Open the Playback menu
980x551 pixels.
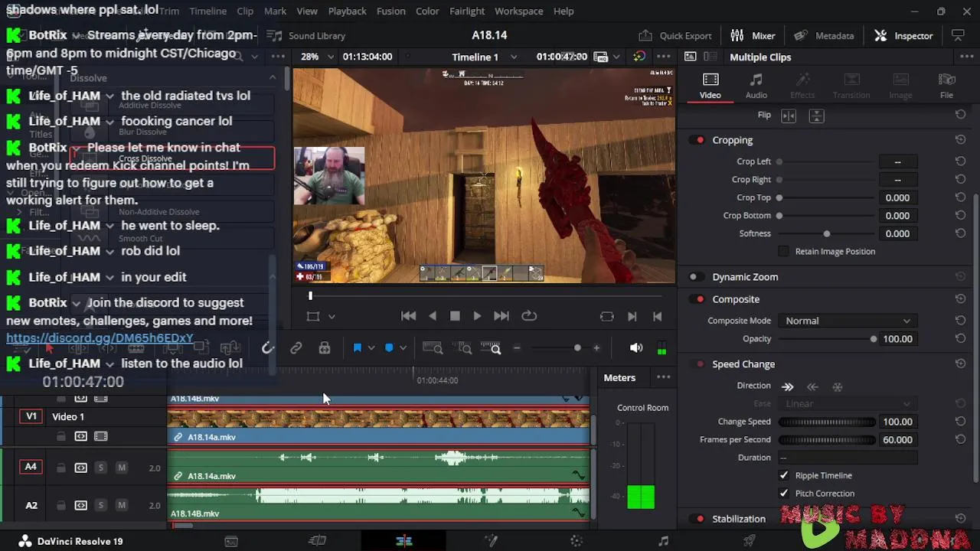pyautogui.click(x=347, y=11)
